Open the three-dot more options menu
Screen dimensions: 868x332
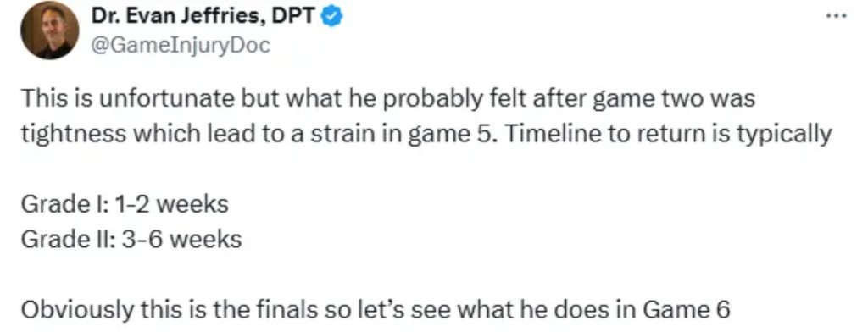[836, 16]
